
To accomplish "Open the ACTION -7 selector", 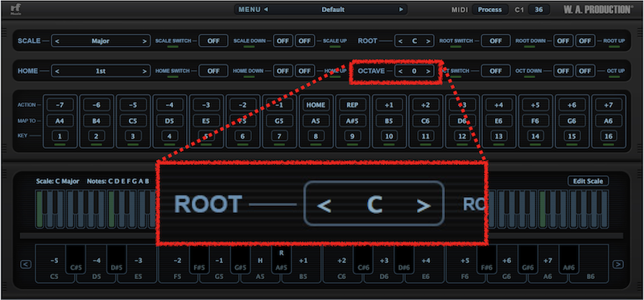I will [x=60, y=105].
